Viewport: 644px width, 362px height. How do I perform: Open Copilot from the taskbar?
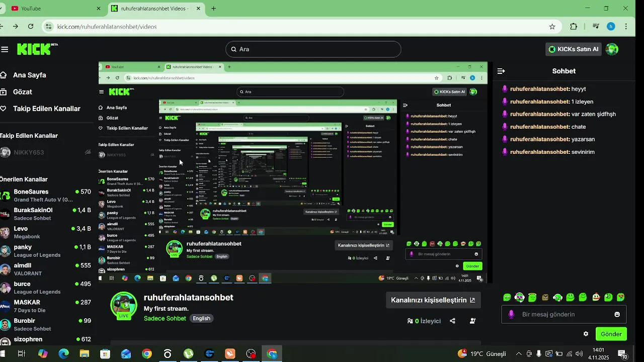[x=43, y=354]
